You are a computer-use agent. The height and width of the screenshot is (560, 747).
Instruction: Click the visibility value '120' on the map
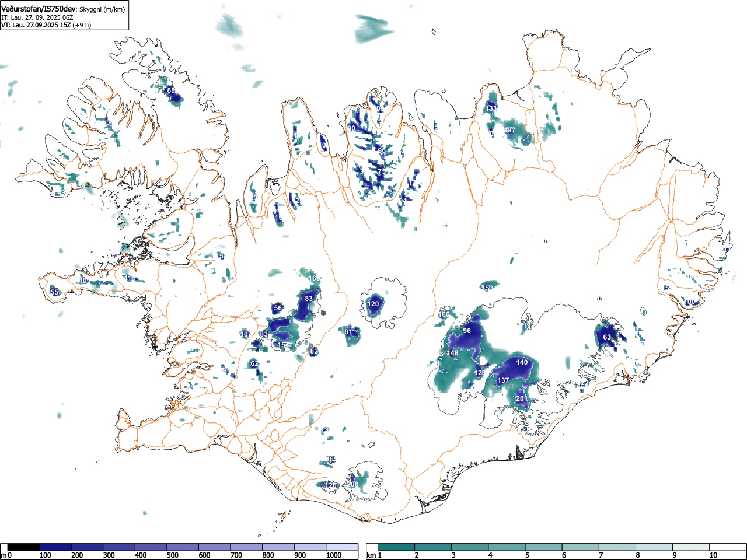pos(373,304)
